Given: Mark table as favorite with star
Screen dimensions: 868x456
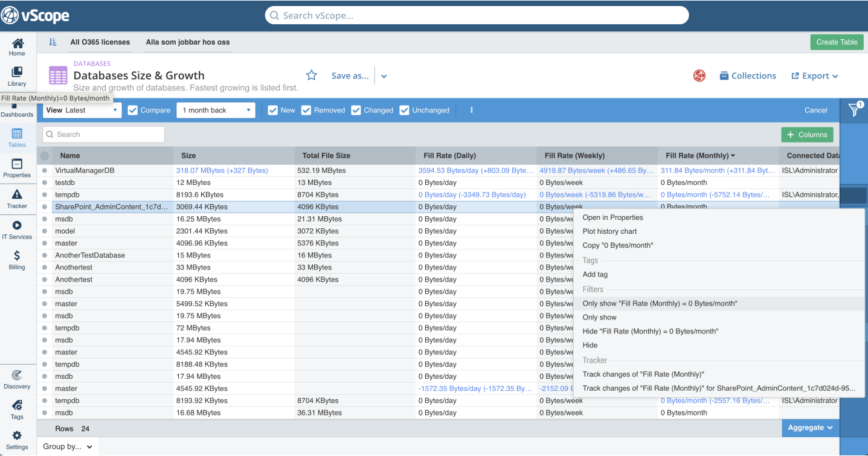Looking at the screenshot, I should [x=312, y=75].
